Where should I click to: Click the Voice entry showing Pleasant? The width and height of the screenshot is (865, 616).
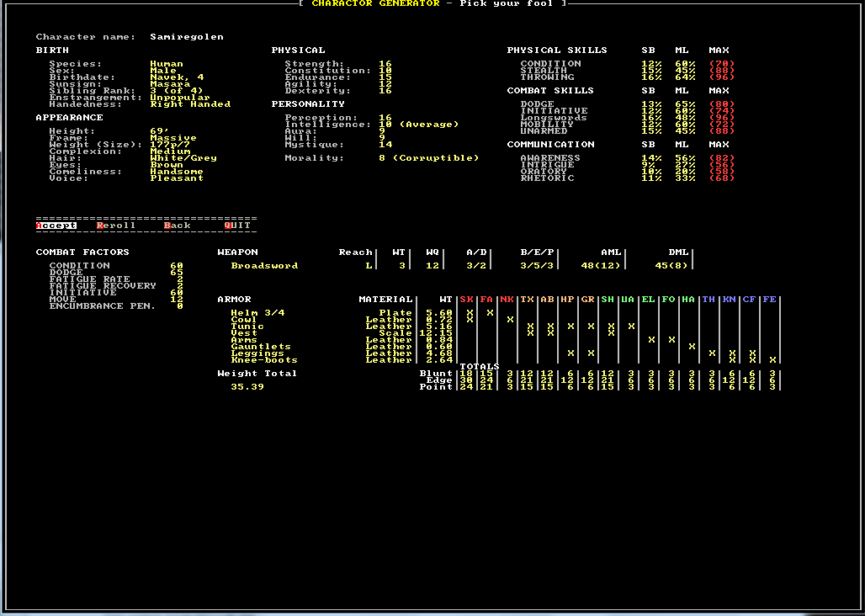[x=177, y=178]
